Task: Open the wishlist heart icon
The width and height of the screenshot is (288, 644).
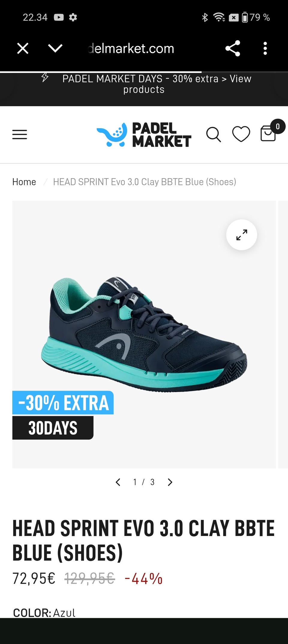Action: (x=241, y=134)
